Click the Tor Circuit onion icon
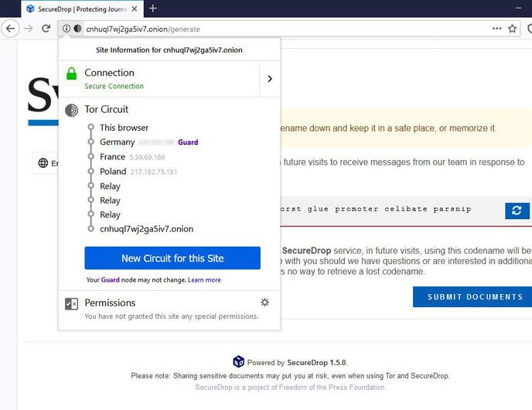 pyautogui.click(x=71, y=110)
